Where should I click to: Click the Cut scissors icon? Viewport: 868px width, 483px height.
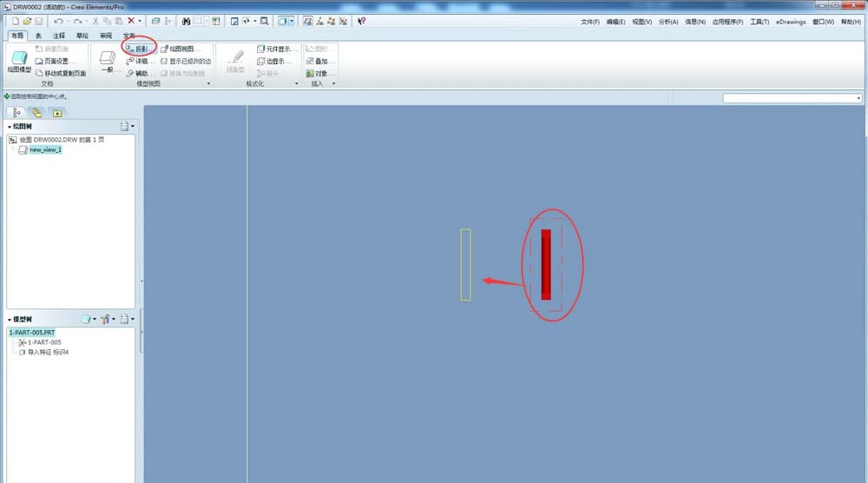(95, 21)
